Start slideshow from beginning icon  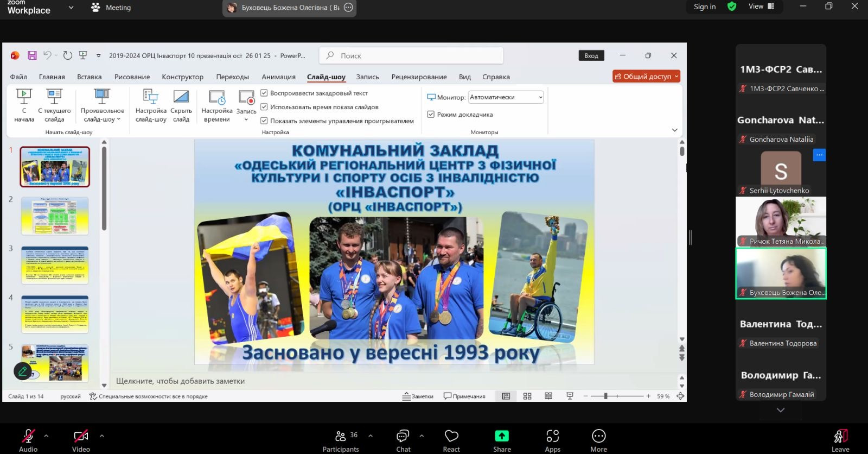[24, 98]
